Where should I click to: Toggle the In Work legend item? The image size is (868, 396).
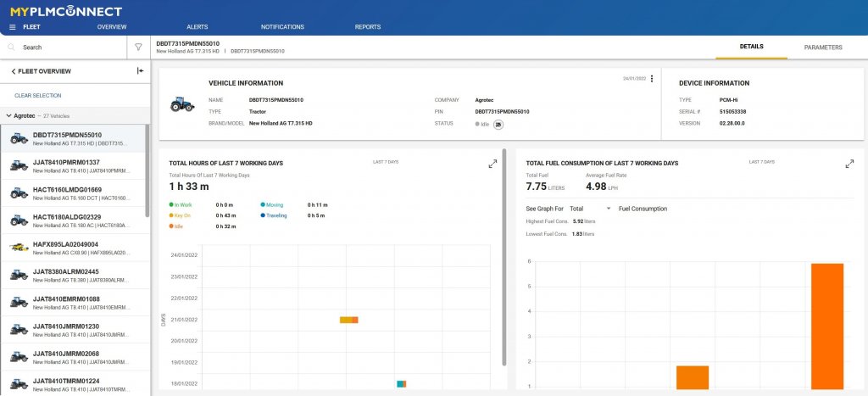pos(180,205)
